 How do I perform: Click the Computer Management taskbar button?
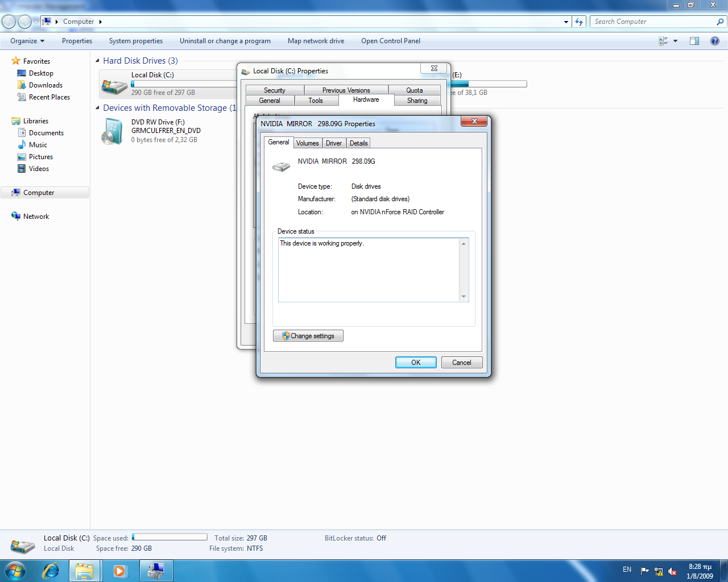(156, 571)
